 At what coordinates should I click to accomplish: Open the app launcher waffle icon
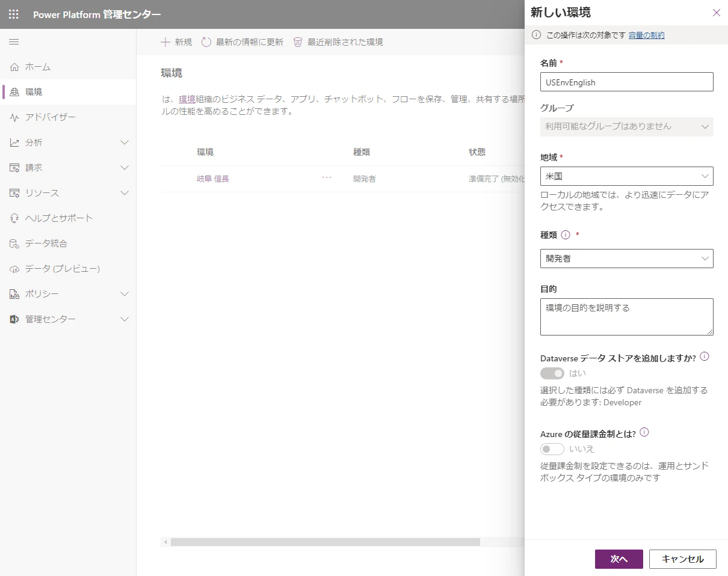click(14, 14)
